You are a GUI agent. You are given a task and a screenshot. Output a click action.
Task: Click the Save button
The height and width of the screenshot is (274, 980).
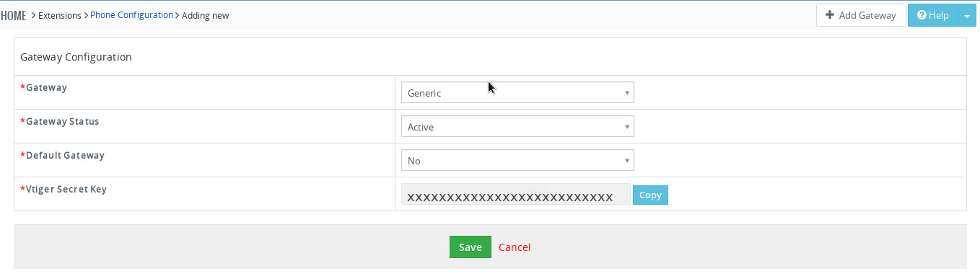[x=471, y=247]
